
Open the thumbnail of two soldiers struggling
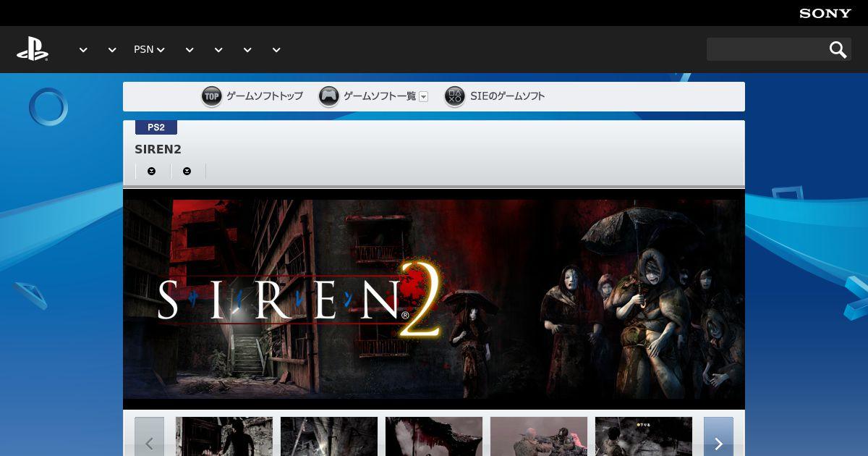(x=539, y=436)
